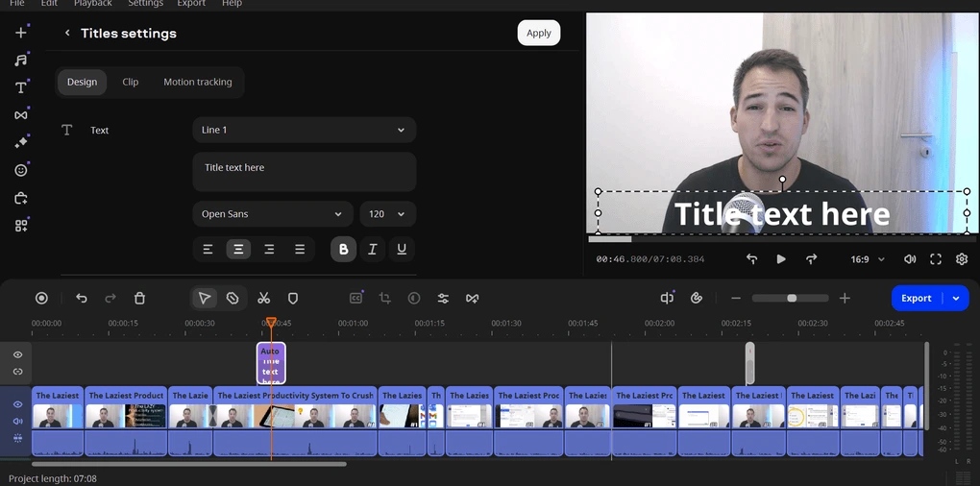
Task: Click the blue Export button
Action: pyautogui.click(x=917, y=298)
